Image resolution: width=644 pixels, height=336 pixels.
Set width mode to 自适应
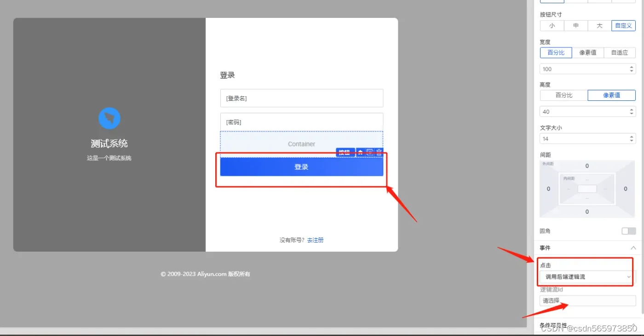tap(620, 52)
